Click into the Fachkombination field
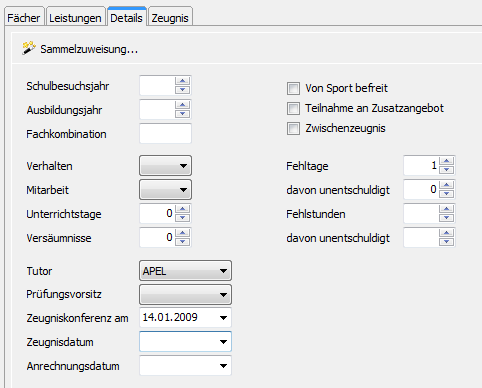 [165, 133]
